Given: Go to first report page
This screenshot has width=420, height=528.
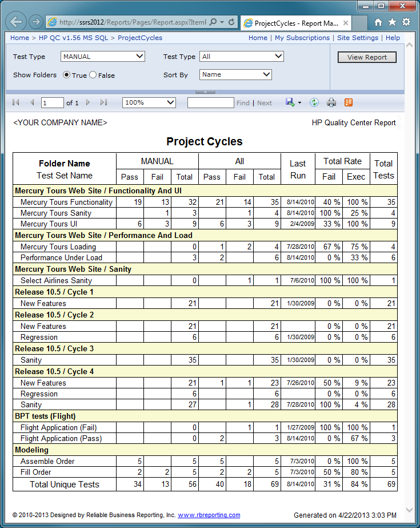Looking at the screenshot, I should (15, 102).
